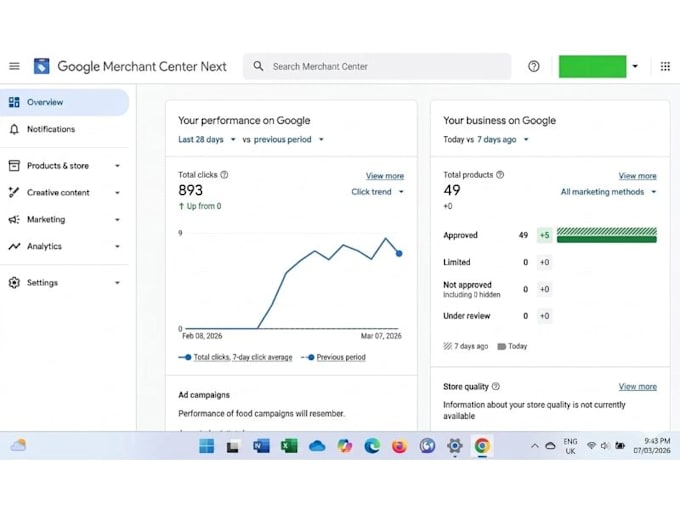Click the Approved +5 change badge
Image resolution: width=680 pixels, height=510 pixels.
[544, 235]
